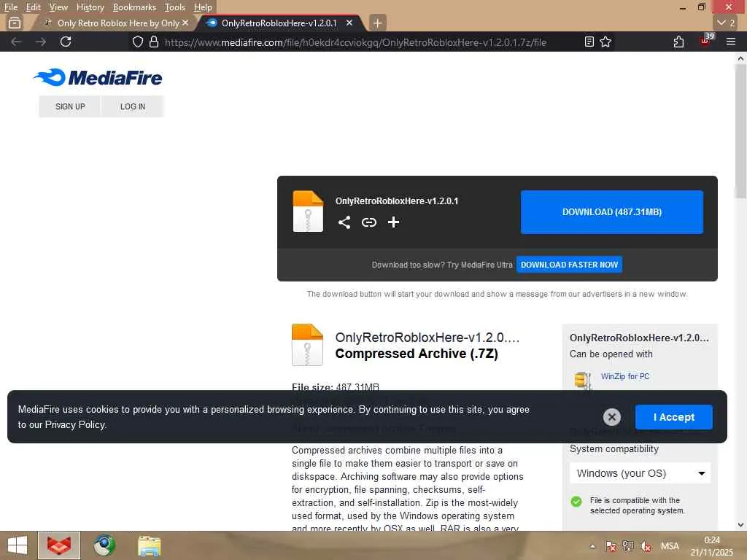Click the file name OnlyRetroRobloxHere-v1.2.0.1 in download box
Screen dimensions: 747x560
click(396, 201)
